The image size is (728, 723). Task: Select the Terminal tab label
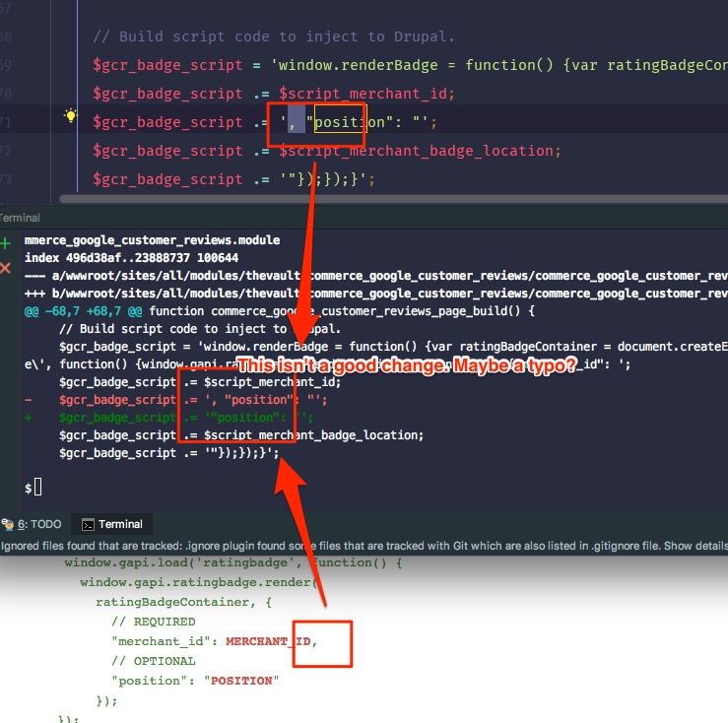[120, 525]
